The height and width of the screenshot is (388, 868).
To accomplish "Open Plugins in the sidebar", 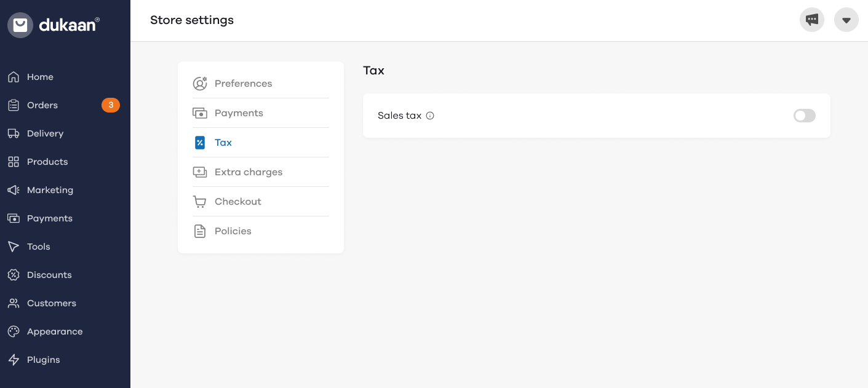I will (44, 360).
